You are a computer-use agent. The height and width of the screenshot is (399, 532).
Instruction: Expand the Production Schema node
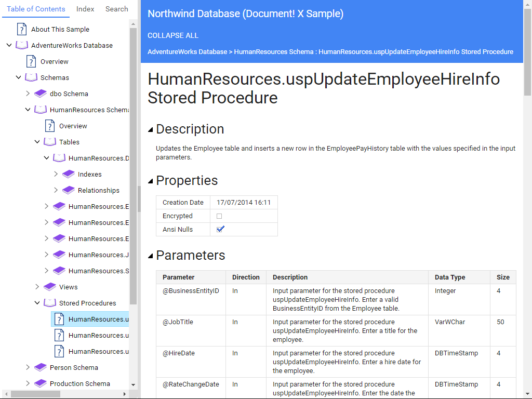[x=28, y=383]
